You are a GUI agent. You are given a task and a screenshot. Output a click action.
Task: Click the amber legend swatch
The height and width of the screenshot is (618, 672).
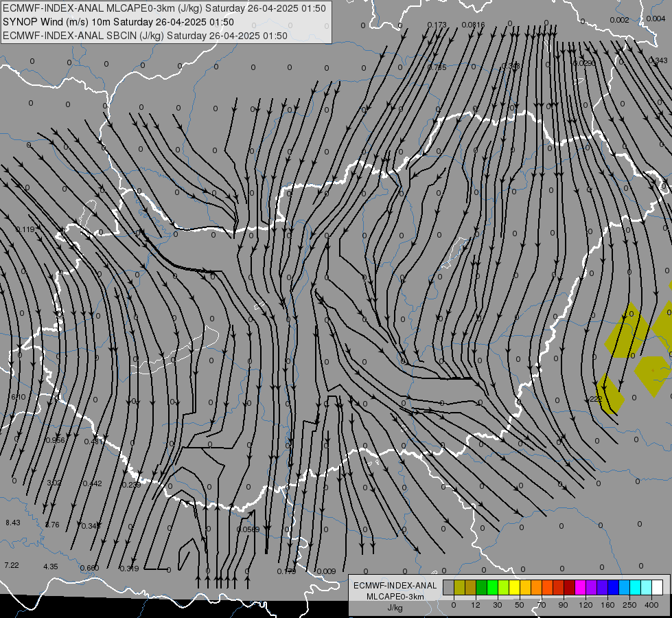click(x=525, y=587)
